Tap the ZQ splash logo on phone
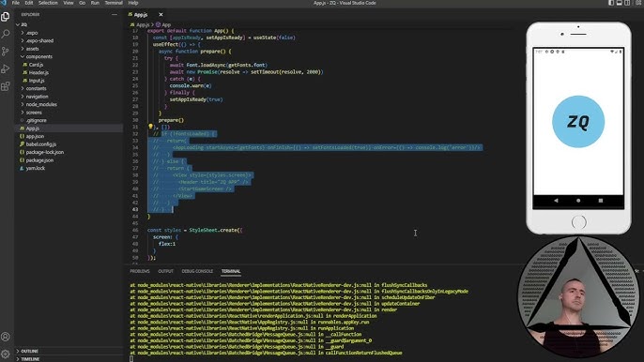644x362 pixels. point(578,122)
